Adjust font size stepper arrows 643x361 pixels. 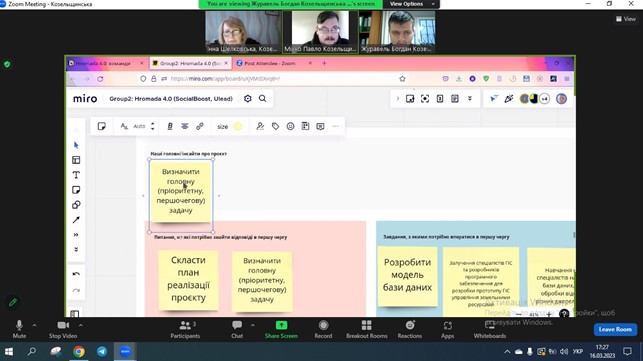click(x=153, y=126)
